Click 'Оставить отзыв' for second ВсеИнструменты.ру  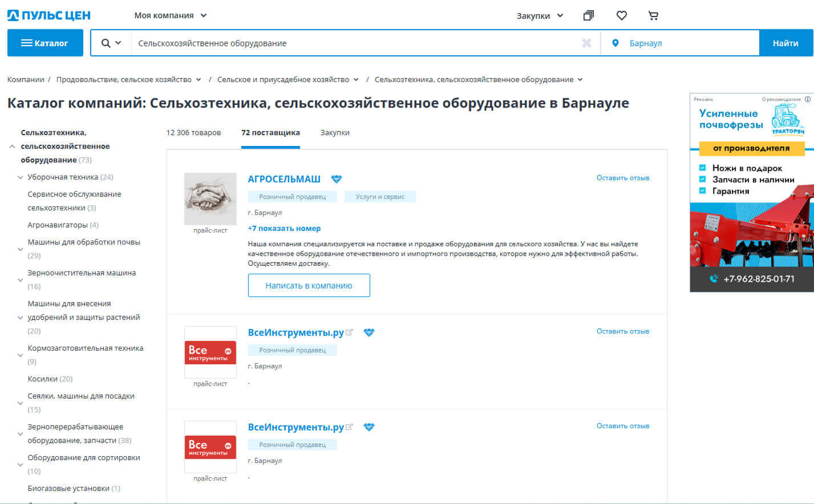click(x=623, y=426)
